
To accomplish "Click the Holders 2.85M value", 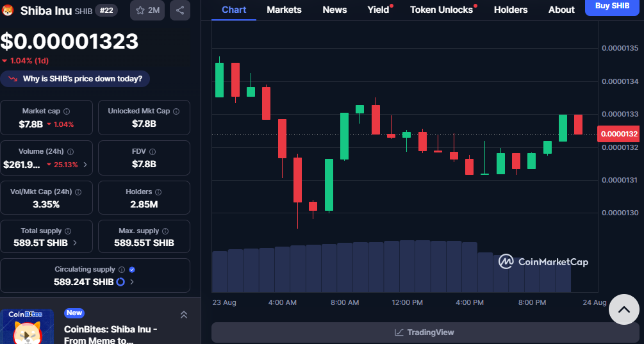I will 144,204.
